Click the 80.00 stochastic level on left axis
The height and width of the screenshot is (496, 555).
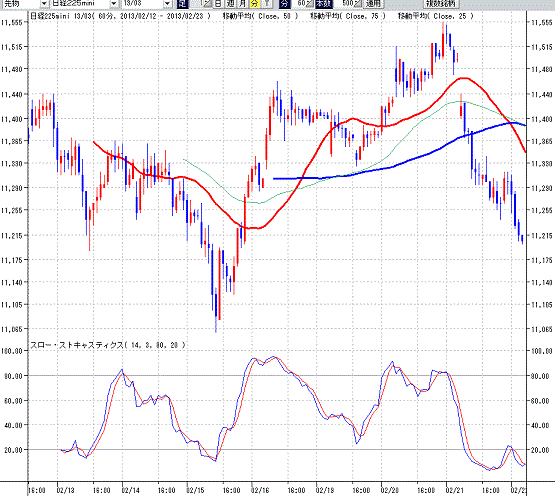coord(13,376)
